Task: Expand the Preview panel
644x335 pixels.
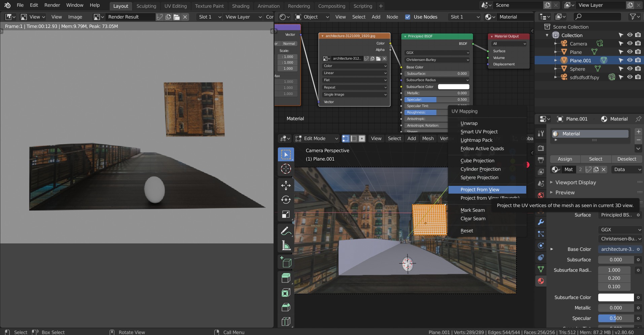Action: coord(551,192)
